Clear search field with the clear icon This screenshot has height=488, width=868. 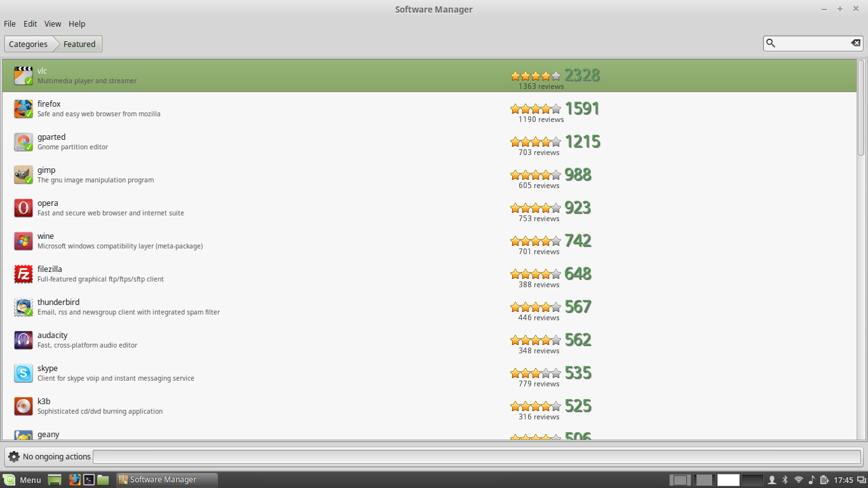coord(856,43)
